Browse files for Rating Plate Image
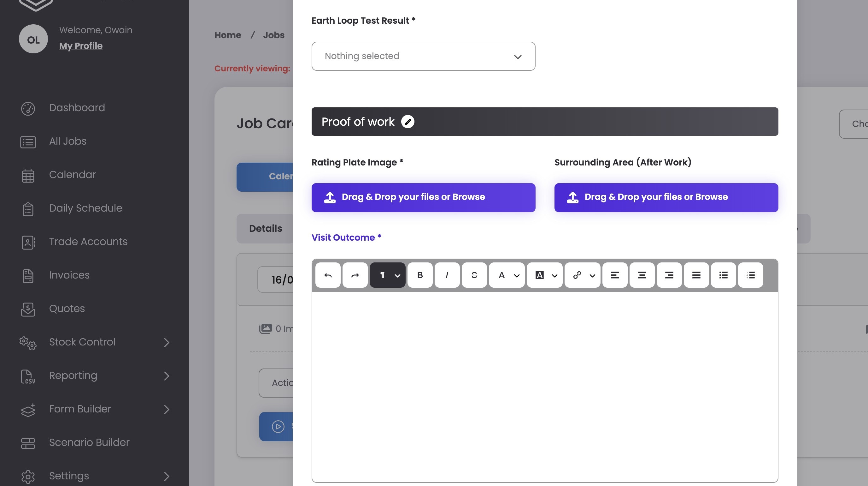This screenshot has width=868, height=486. point(423,198)
